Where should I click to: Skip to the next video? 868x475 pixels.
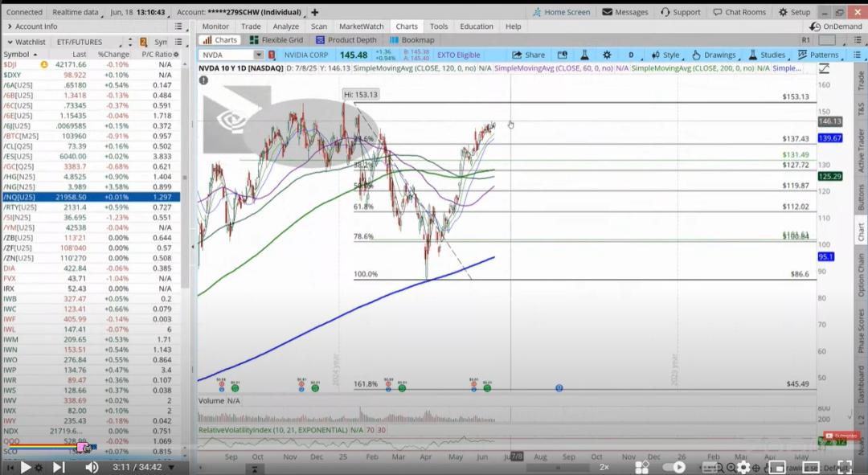coord(58,467)
